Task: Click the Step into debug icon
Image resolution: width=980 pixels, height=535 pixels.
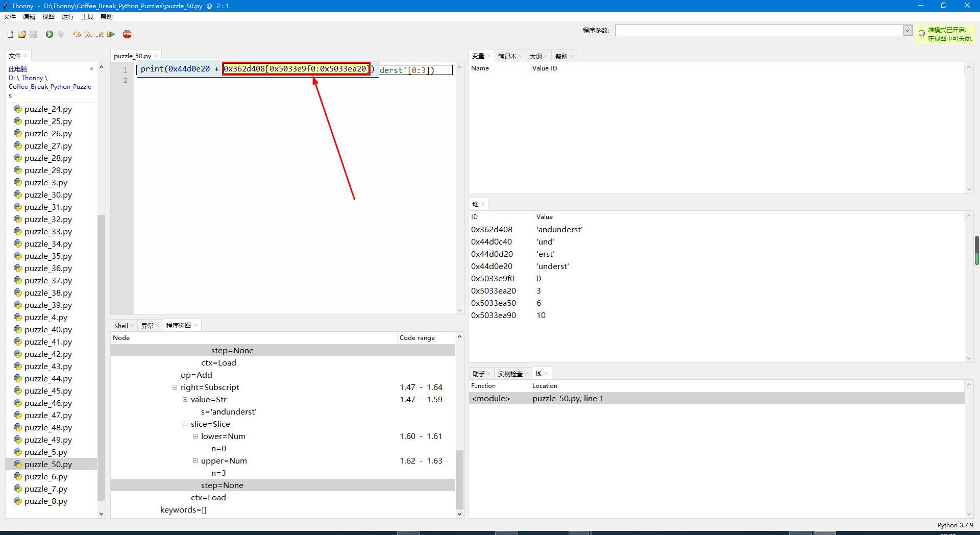Action: (88, 34)
